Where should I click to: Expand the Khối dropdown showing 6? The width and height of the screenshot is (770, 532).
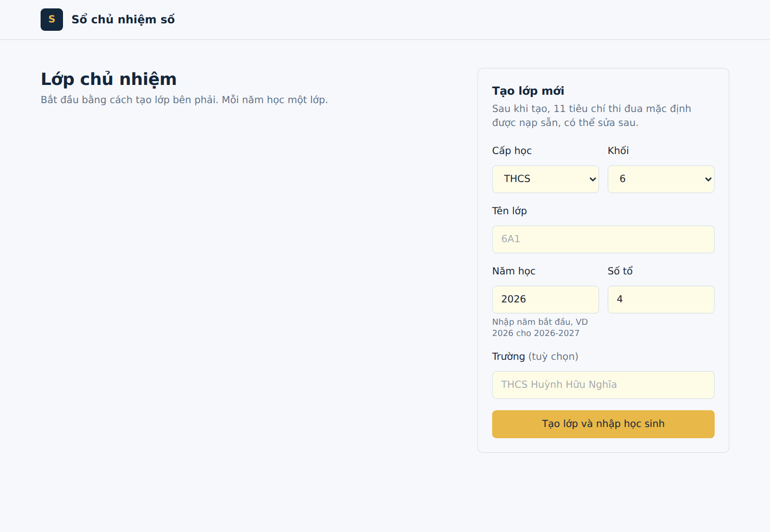tap(661, 179)
